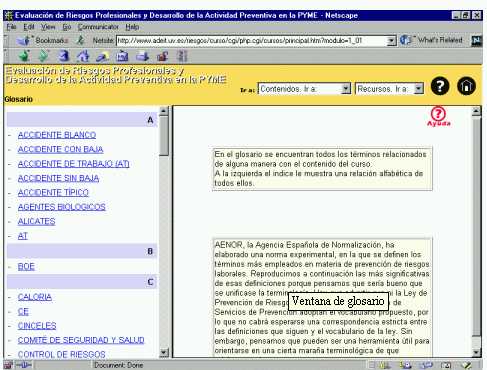Open the Go menu
This screenshot has height=370, width=487.
67,27
